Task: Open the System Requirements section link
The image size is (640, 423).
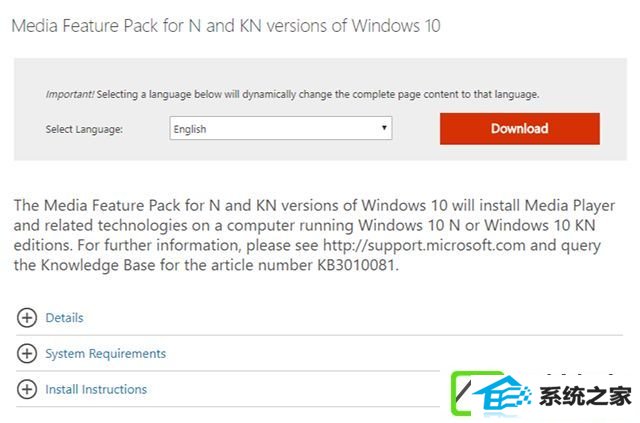Action: tap(106, 354)
